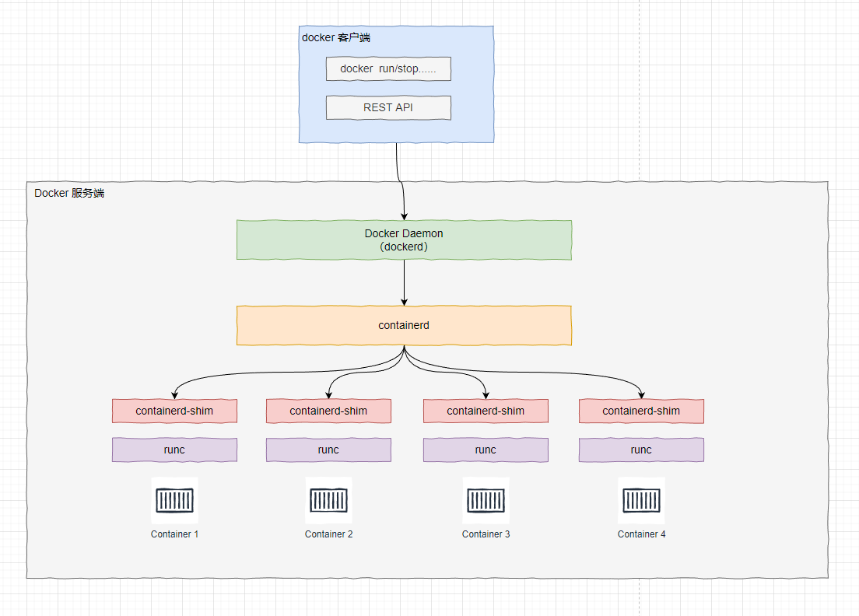Click the arrow from Docker Daemon to containerd
Screen dimensions: 859x616
coord(404,284)
